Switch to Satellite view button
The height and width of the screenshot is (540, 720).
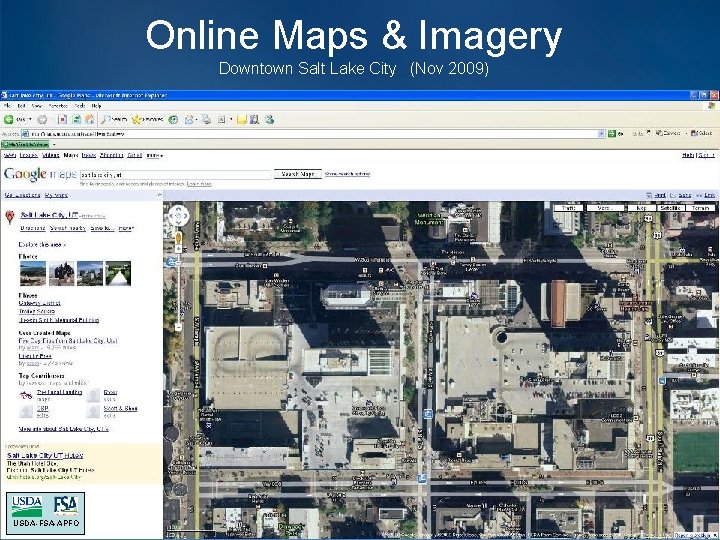point(670,208)
